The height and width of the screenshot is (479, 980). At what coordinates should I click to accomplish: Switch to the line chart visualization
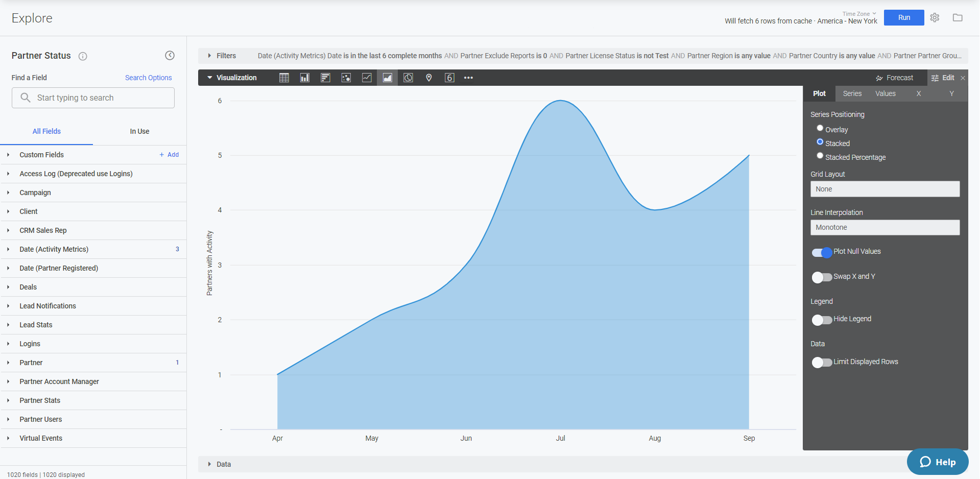pos(366,78)
